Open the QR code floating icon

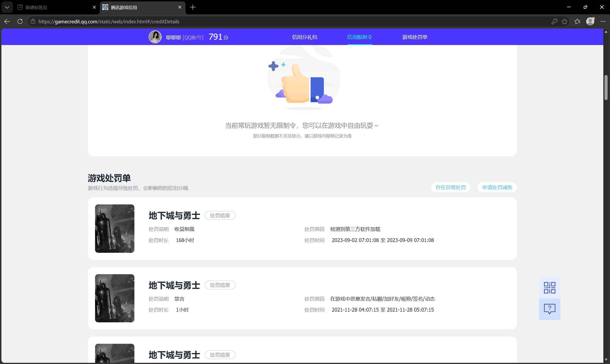click(x=549, y=288)
